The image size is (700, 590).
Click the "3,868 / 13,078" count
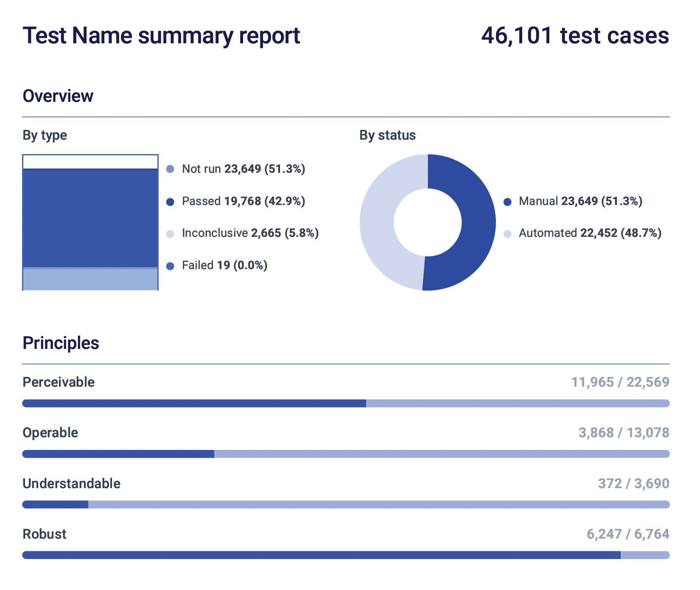click(x=624, y=433)
